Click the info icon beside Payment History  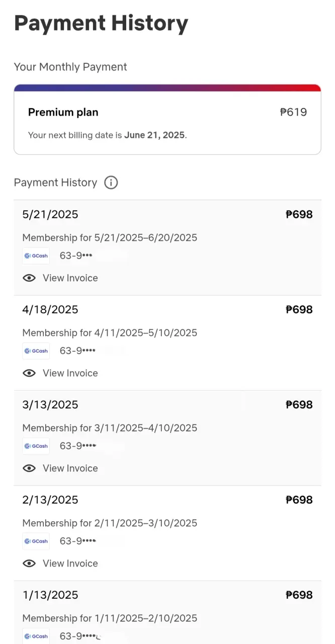(x=111, y=183)
